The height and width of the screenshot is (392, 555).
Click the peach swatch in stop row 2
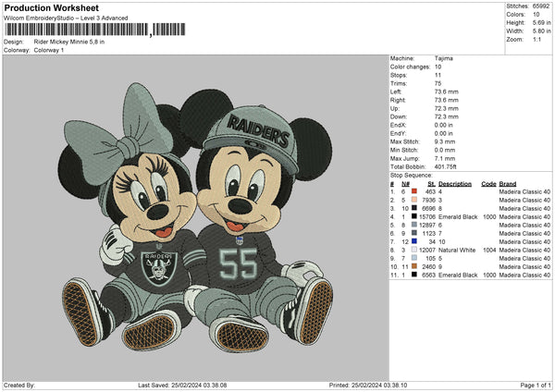[414, 200]
